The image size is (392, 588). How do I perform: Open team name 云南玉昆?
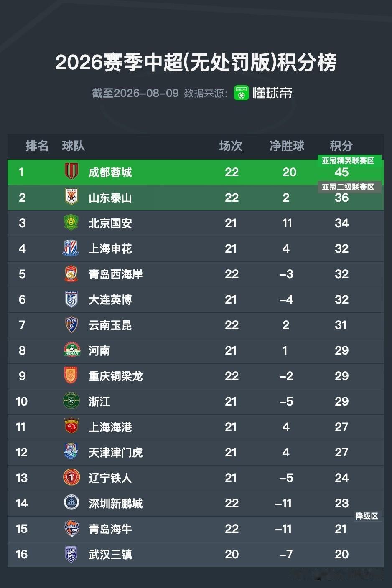[110, 325]
